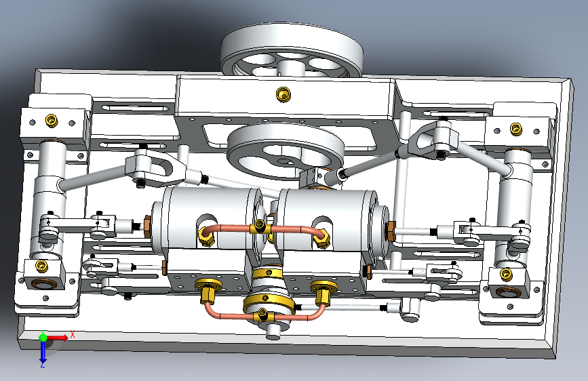Pick the brass tee fitting on the lower copper pipe
Viewport: 588px width, 381px height.
tap(263, 315)
